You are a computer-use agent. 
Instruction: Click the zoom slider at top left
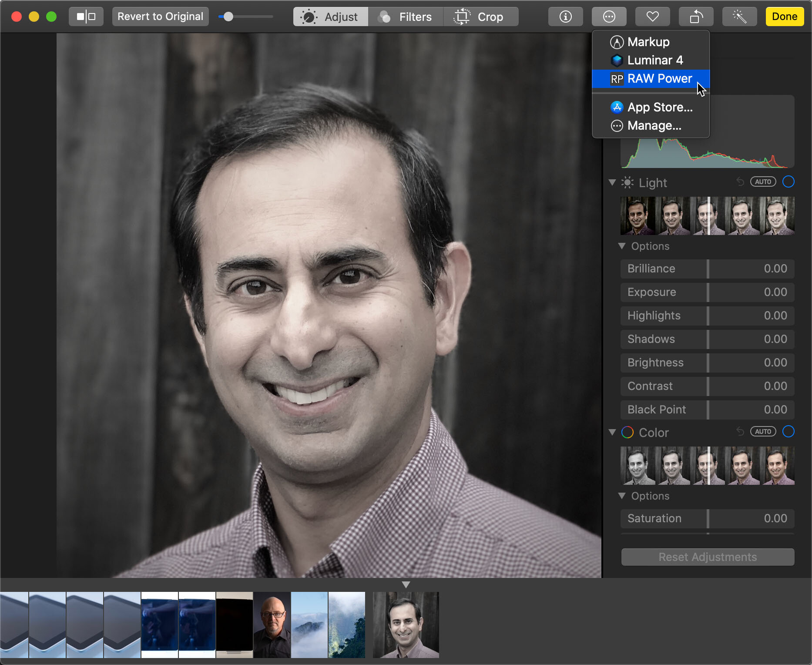click(228, 17)
